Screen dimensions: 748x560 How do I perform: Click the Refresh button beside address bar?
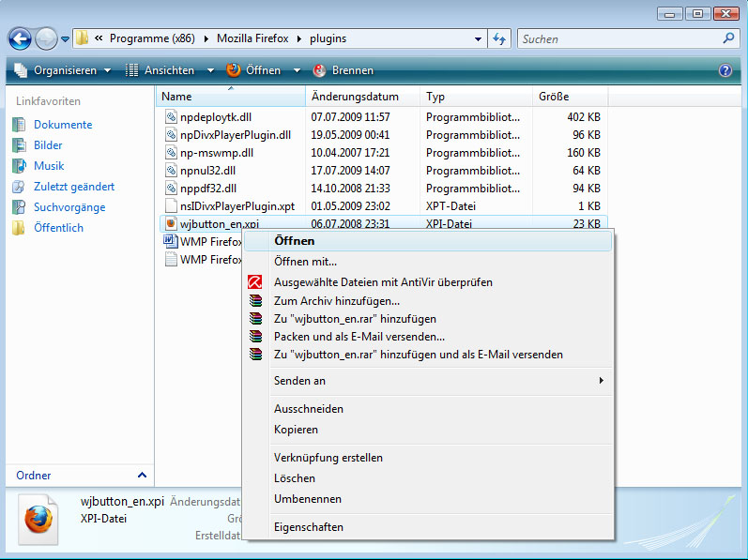coord(499,38)
